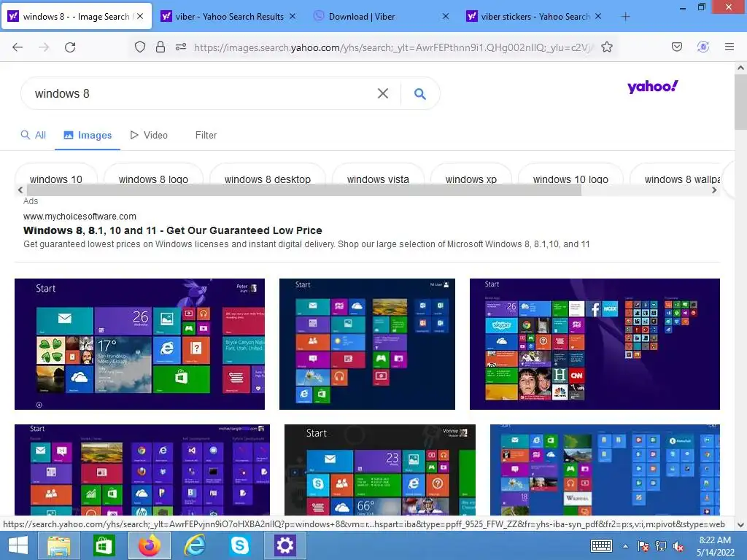Open the Start screen image by Peter
This screenshot has width=747, height=560.
click(x=139, y=344)
